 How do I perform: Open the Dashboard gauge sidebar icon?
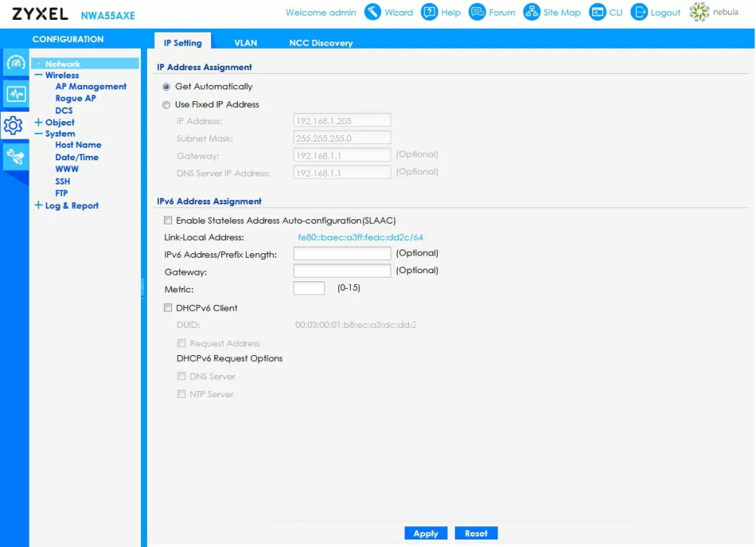tap(16, 63)
